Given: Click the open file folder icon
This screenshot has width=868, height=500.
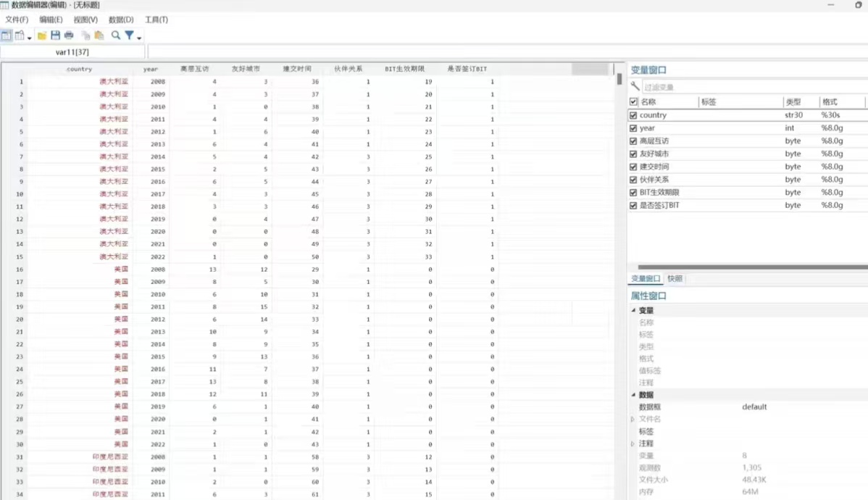Looking at the screenshot, I should [42, 36].
